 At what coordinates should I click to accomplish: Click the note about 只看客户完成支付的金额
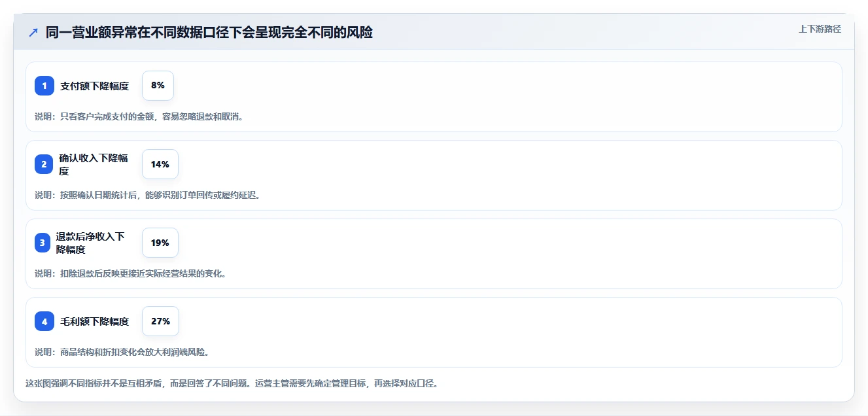point(139,116)
